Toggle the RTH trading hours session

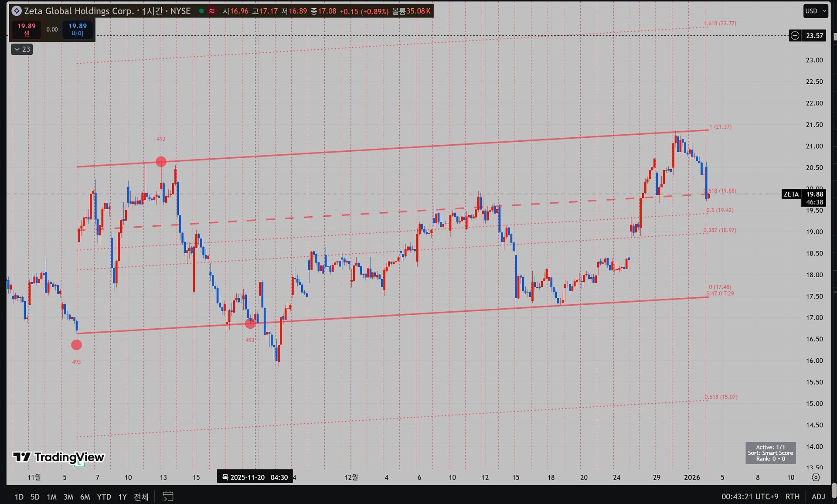coord(792,497)
